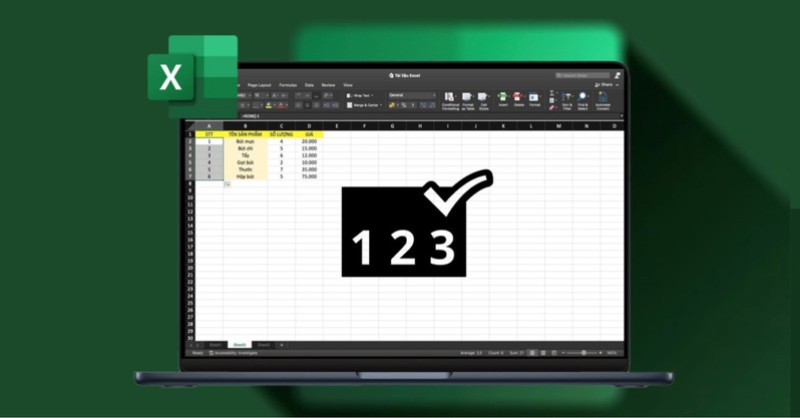The image size is (800, 418).
Task: Select the third sheet tab
Action: pyautogui.click(x=263, y=345)
